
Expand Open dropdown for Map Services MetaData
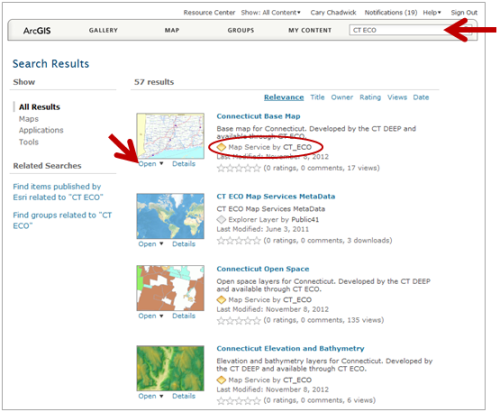coord(151,244)
